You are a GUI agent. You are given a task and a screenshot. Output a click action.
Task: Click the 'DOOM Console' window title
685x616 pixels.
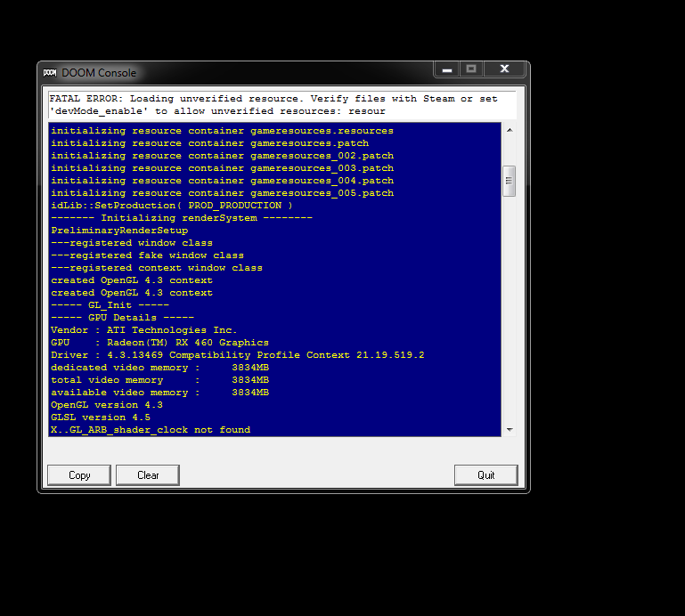[x=99, y=73]
